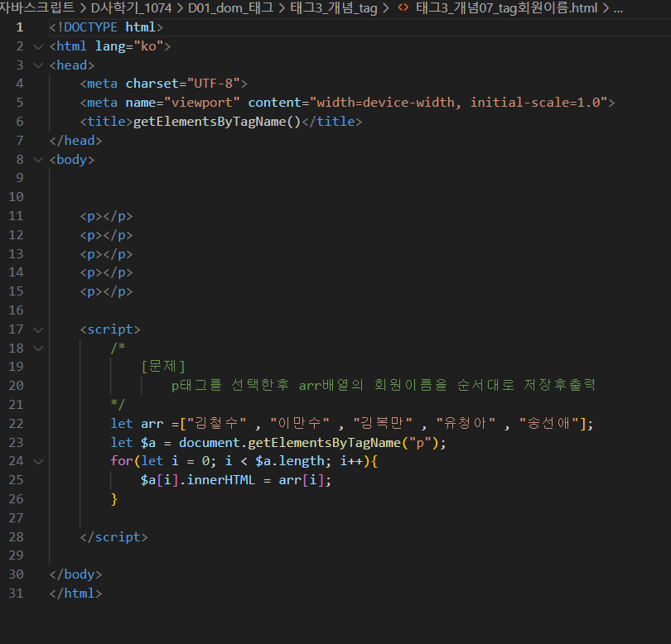Click line number 31 in the gutter

[x=17, y=594]
